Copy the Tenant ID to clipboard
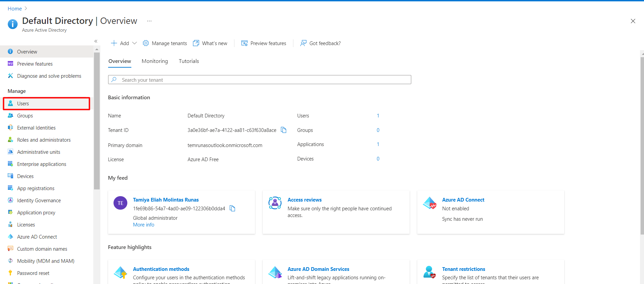 pos(284,130)
